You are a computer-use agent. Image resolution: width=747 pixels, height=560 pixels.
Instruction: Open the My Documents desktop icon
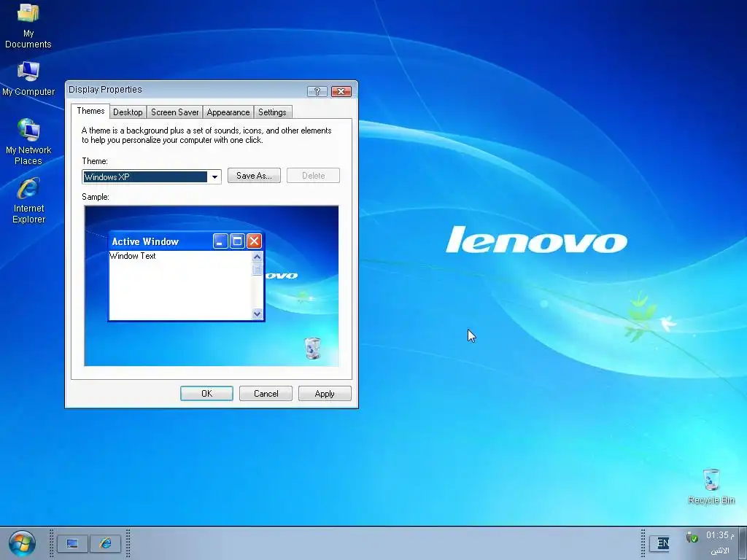[x=28, y=26]
